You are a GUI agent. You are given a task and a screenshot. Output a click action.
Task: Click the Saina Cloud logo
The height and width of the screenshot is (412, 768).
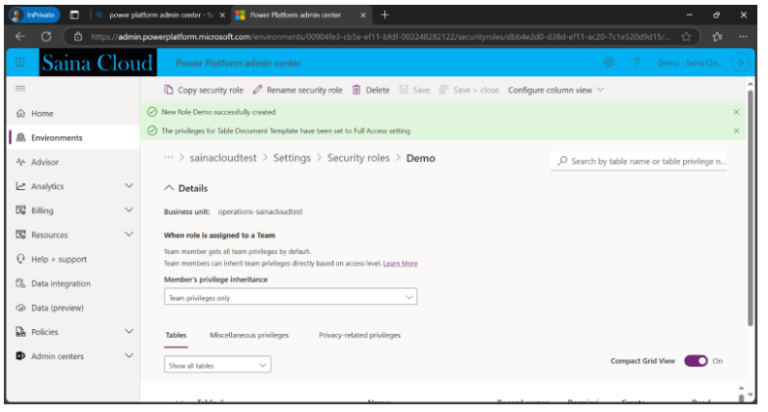[98, 63]
